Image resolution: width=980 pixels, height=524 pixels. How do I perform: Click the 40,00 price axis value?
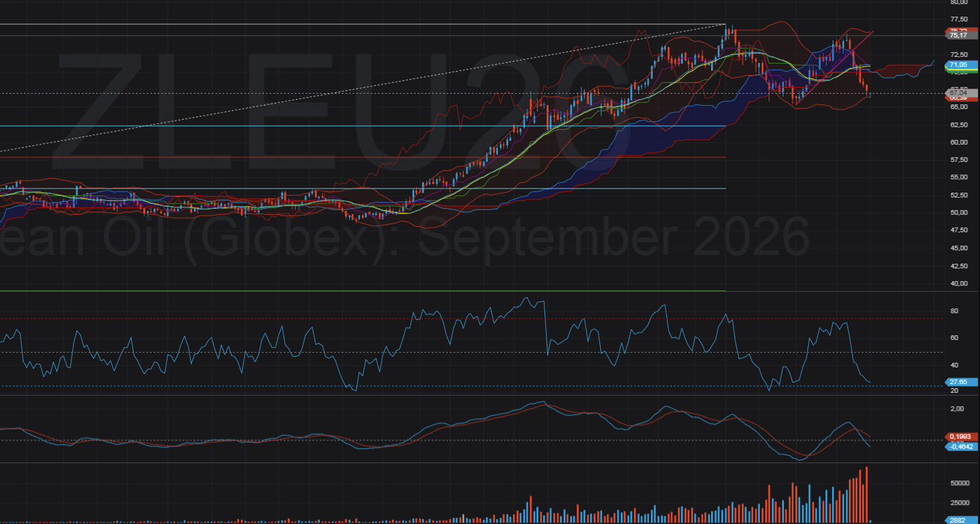click(x=959, y=284)
